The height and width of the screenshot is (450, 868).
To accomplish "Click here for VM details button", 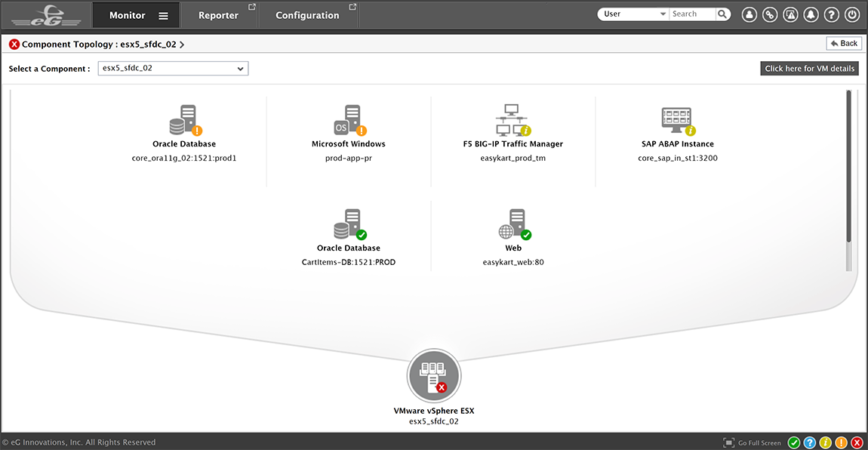I will 809,69.
